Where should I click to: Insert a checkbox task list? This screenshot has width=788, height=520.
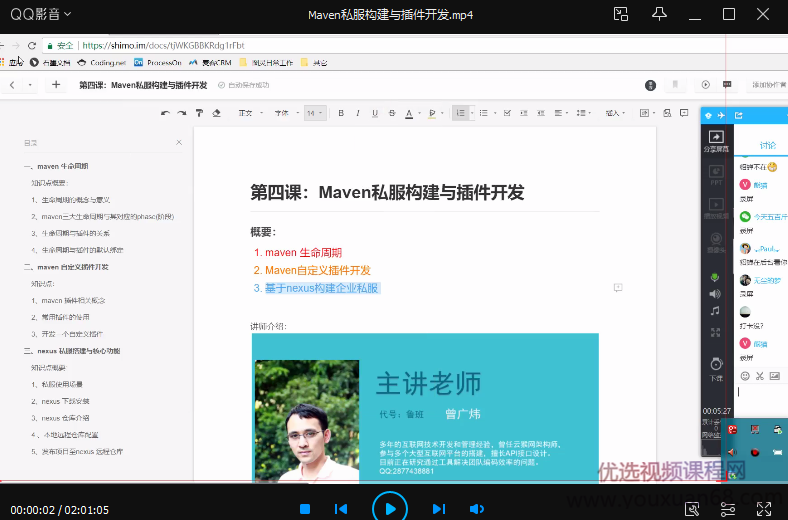[507, 113]
